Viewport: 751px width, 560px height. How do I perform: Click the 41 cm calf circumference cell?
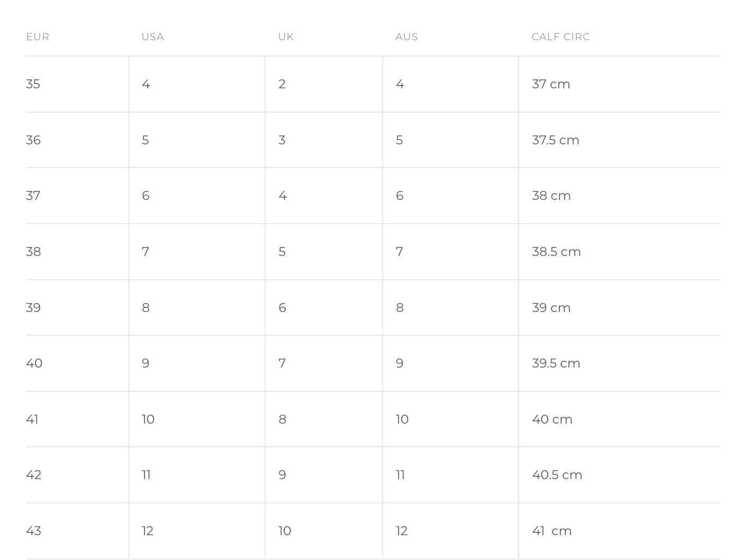(551, 531)
